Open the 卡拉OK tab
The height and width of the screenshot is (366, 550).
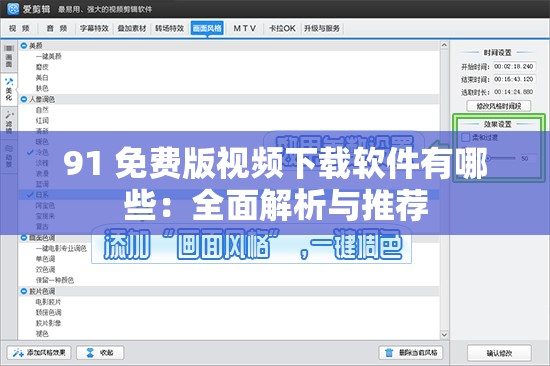pyautogui.click(x=282, y=28)
